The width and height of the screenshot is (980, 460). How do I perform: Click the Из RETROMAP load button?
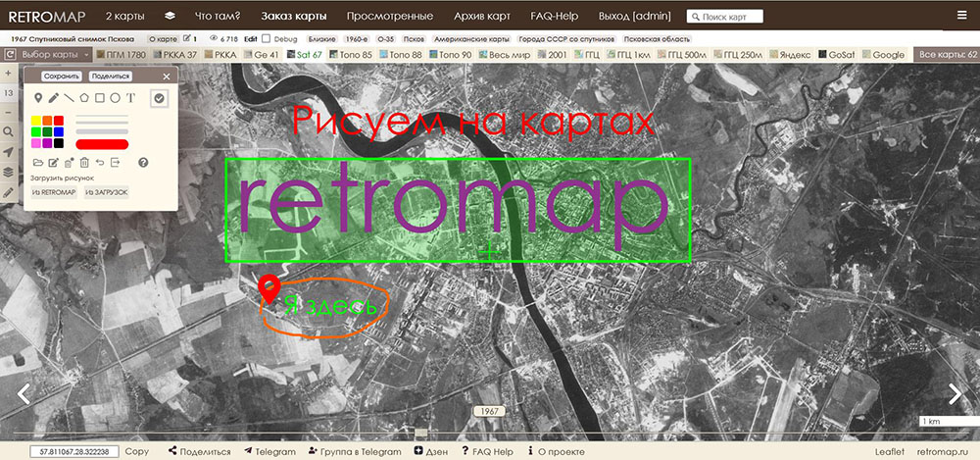[53, 192]
